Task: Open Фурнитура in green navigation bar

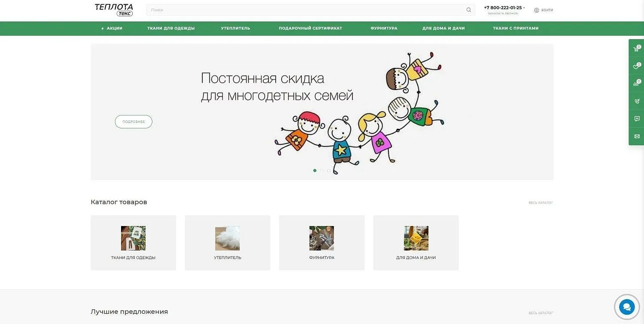Action: [x=384, y=28]
